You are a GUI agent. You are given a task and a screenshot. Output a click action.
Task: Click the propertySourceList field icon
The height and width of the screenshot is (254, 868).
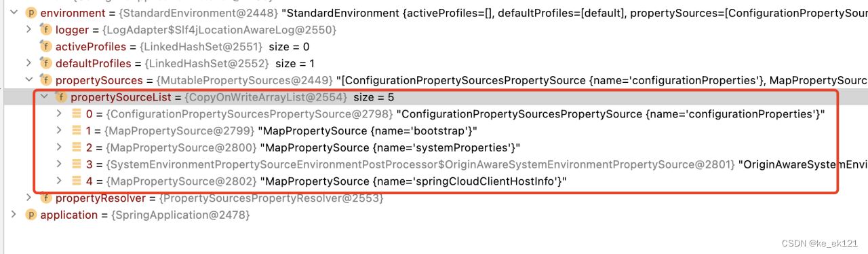point(60,97)
